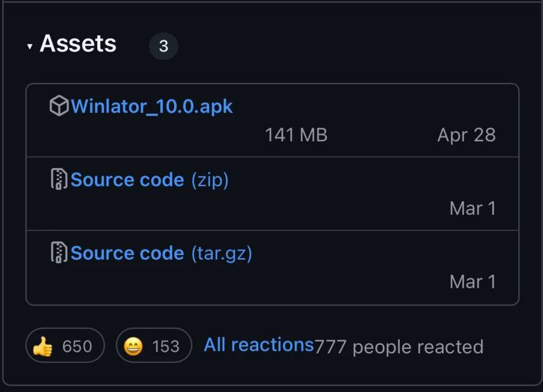The image size is (543, 392).
Task: Click the Mar 1 date for the tar.gz source
Action: click(x=473, y=281)
